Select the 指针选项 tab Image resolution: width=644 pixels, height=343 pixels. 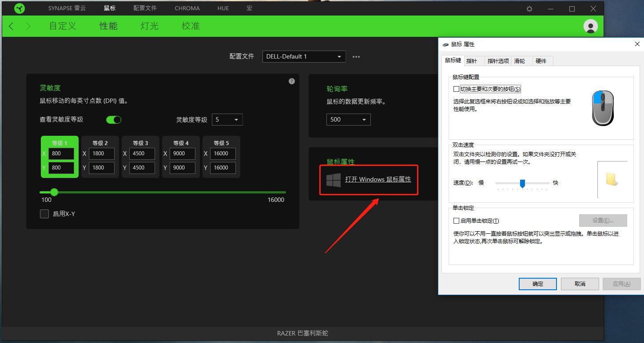[x=498, y=61]
